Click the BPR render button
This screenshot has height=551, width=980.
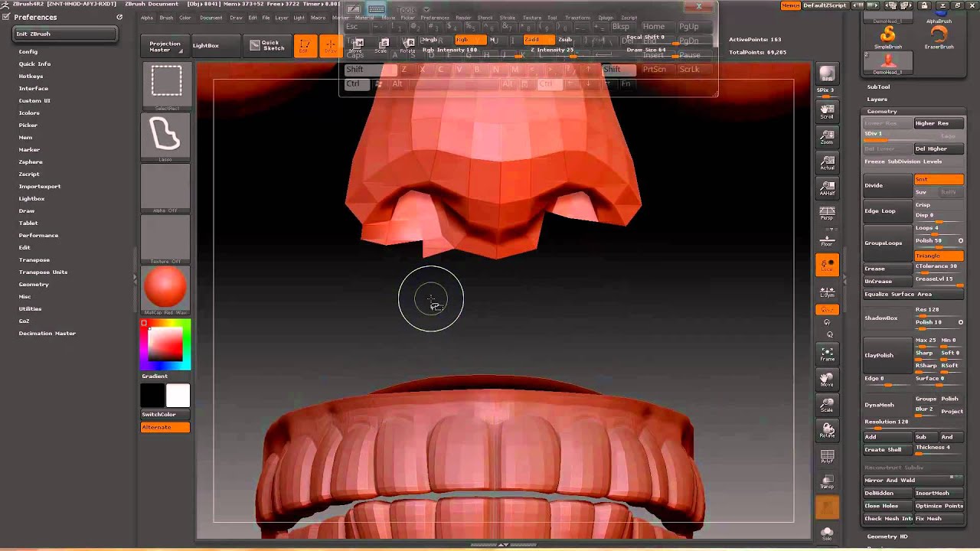click(827, 73)
